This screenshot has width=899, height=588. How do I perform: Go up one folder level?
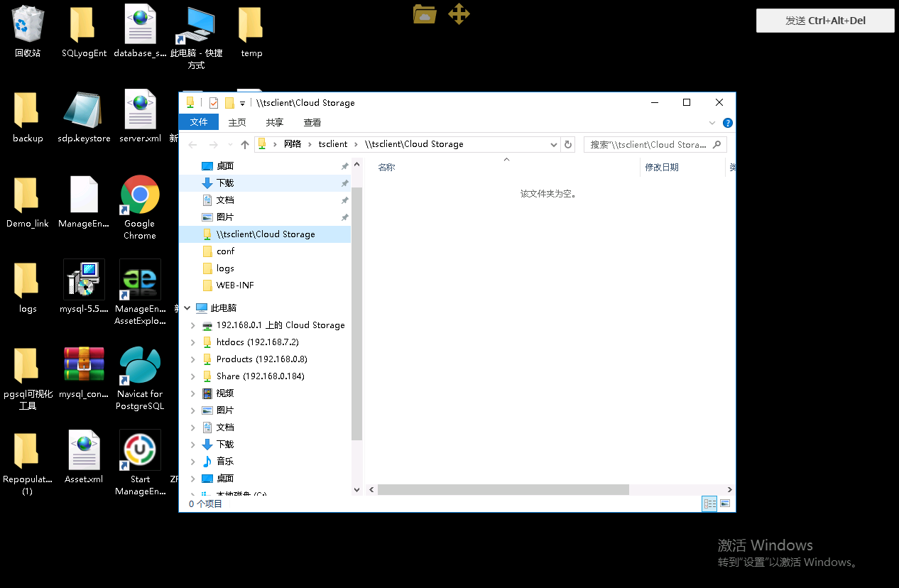[x=245, y=144]
